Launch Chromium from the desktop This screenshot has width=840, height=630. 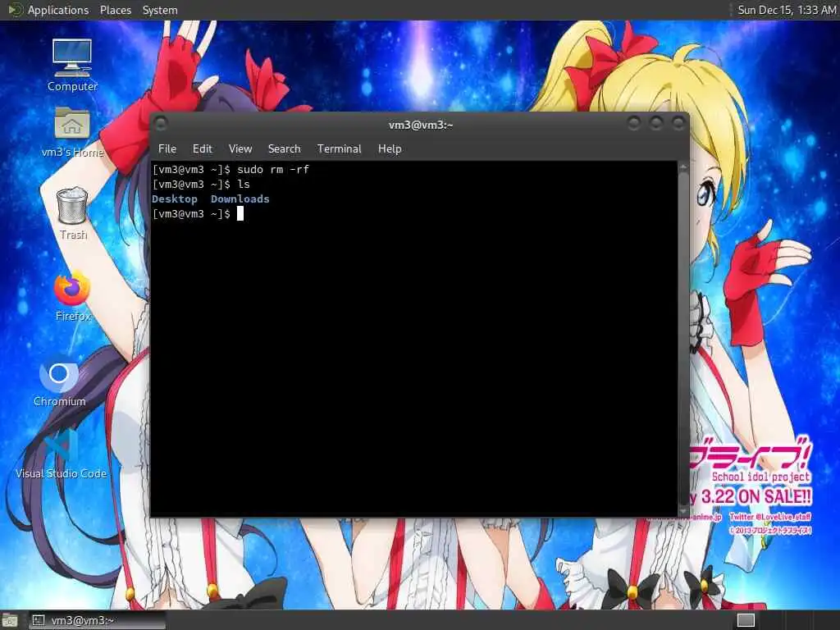tap(59, 381)
